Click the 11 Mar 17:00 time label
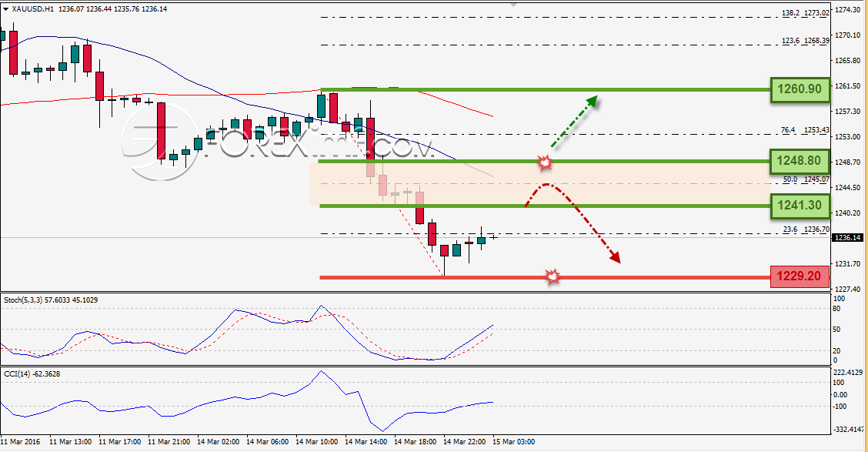Image resolution: width=868 pixels, height=452 pixels. pos(119,441)
